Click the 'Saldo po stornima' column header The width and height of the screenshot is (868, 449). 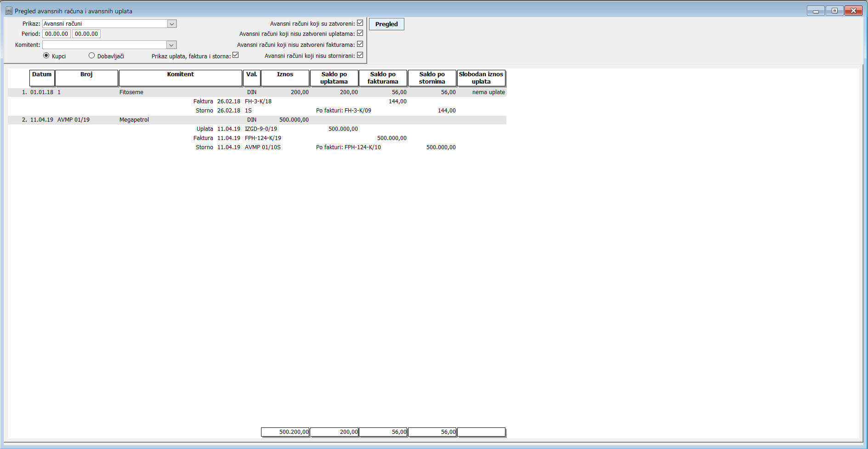(432, 78)
